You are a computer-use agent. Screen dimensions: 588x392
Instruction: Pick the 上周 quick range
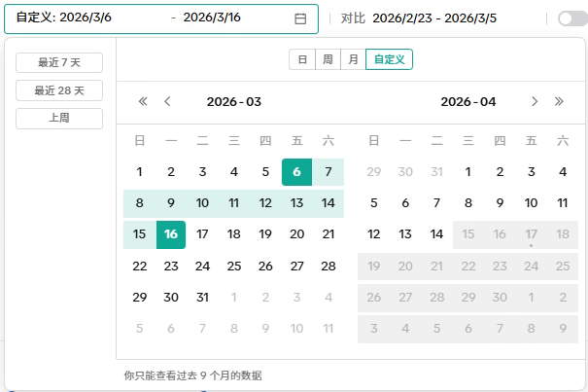pos(59,118)
